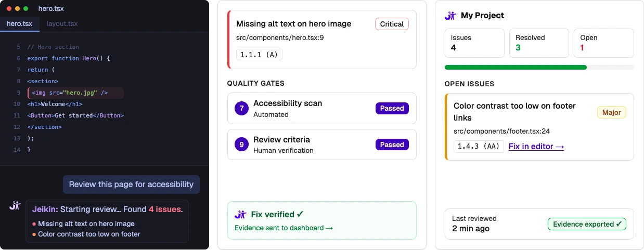644x250 pixels.
Task: Click the Fix in editor link
Action: (536, 147)
